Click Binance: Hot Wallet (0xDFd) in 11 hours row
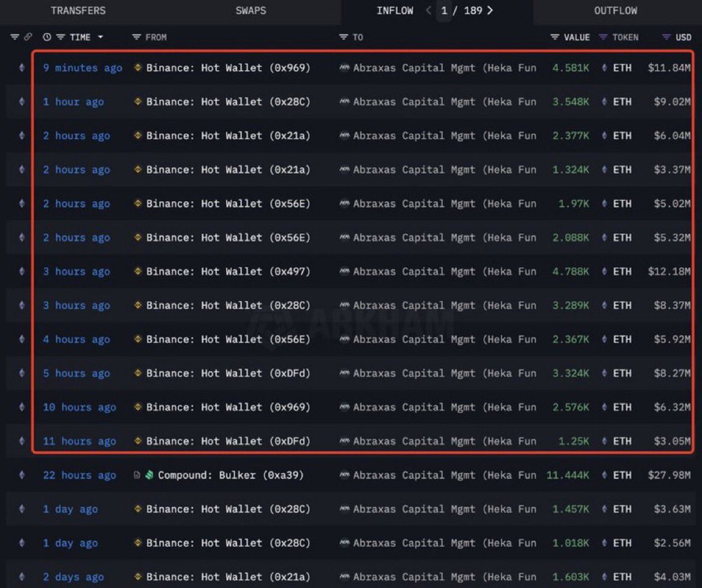 (228, 442)
